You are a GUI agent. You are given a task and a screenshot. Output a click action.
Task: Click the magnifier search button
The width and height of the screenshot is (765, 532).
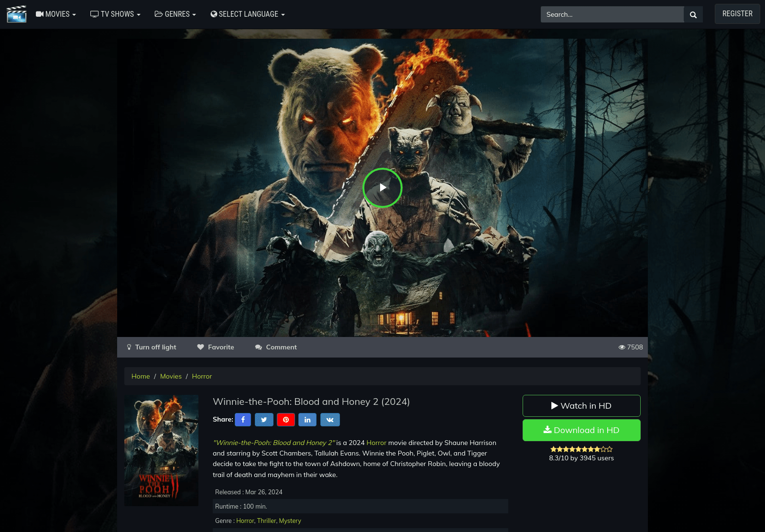[693, 15]
